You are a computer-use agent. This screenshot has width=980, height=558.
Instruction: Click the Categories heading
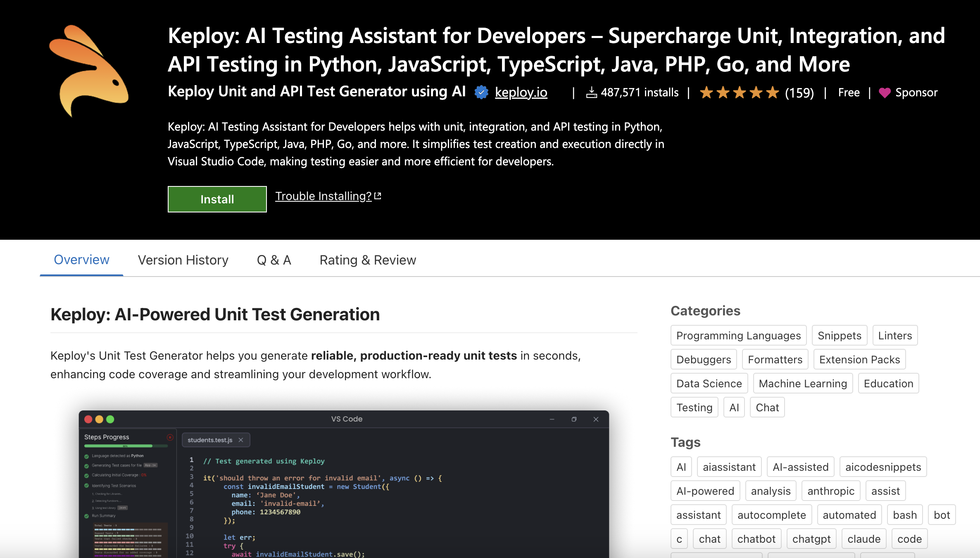tap(705, 311)
